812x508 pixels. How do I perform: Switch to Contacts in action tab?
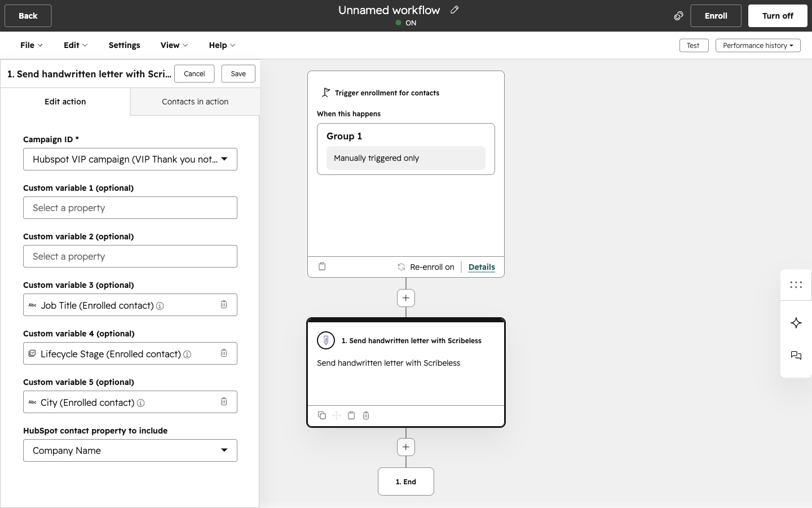195,102
